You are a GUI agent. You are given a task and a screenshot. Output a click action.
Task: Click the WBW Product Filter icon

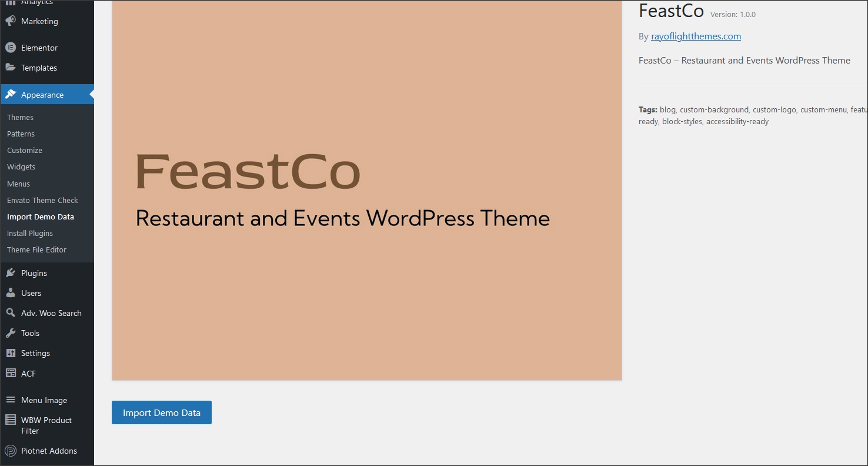coord(11,420)
